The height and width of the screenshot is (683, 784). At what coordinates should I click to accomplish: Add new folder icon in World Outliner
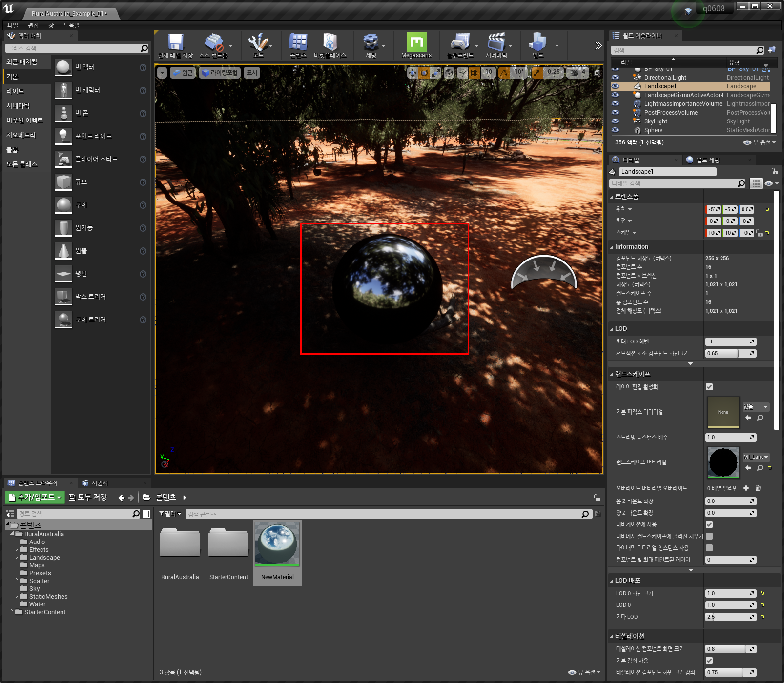[772, 50]
